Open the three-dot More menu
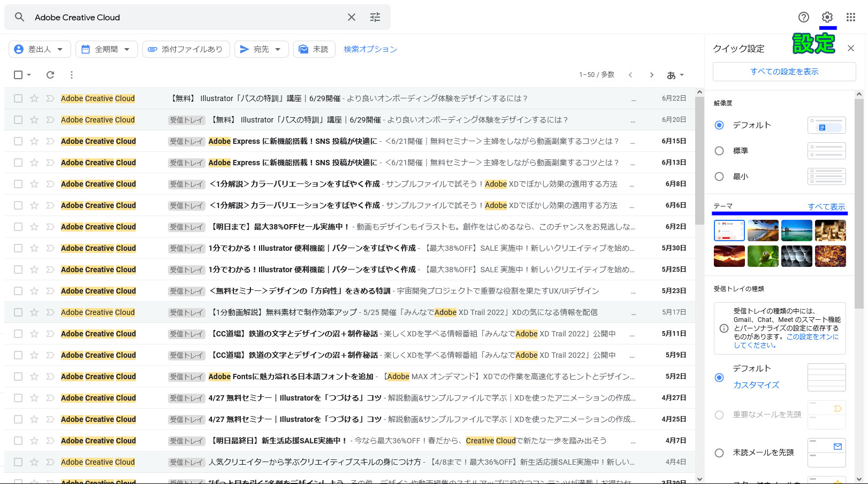Image resolution: width=868 pixels, height=484 pixels. pos(72,75)
